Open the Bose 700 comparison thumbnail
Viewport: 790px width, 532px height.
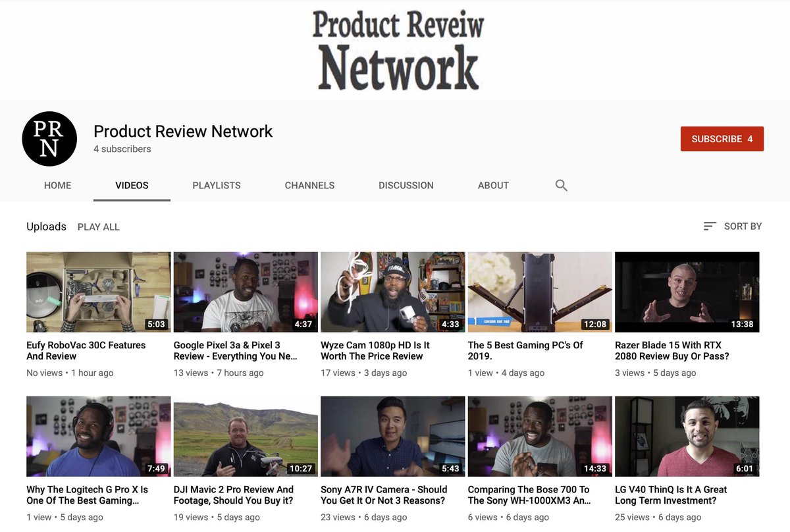coord(540,437)
